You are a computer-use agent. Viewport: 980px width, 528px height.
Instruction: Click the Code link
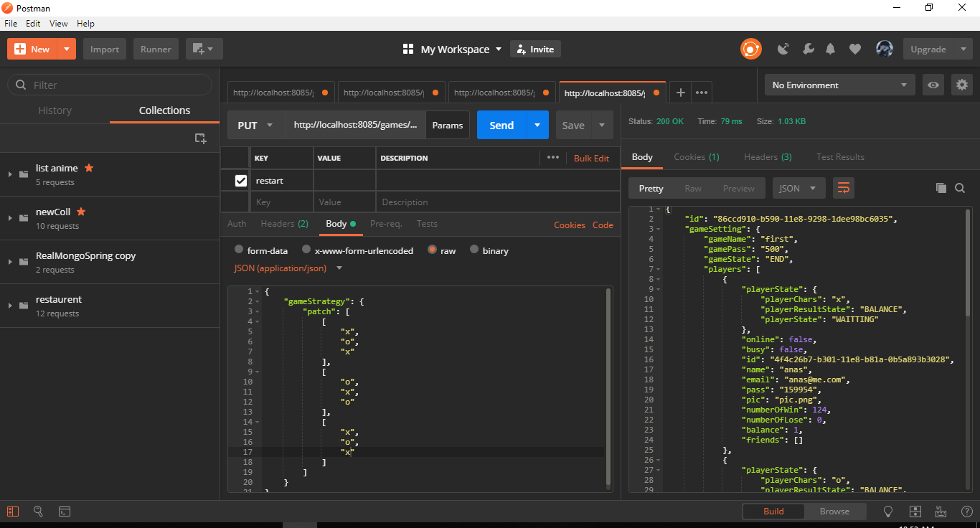click(603, 225)
